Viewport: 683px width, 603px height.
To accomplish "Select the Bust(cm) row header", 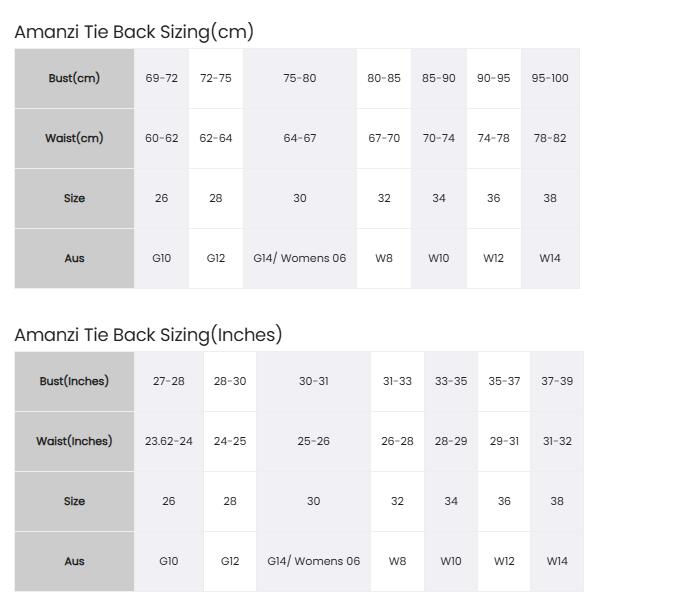I will tap(74, 78).
